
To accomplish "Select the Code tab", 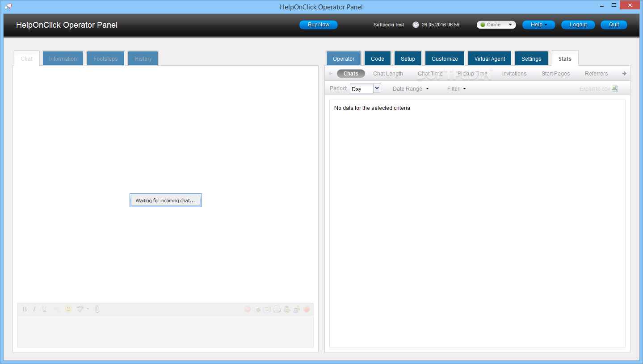I will [x=378, y=59].
